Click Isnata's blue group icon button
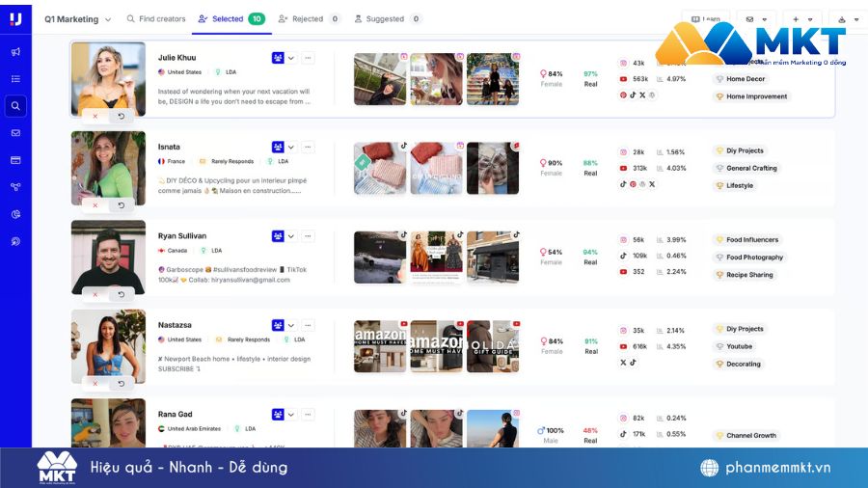This screenshot has height=488, width=868. [278, 147]
